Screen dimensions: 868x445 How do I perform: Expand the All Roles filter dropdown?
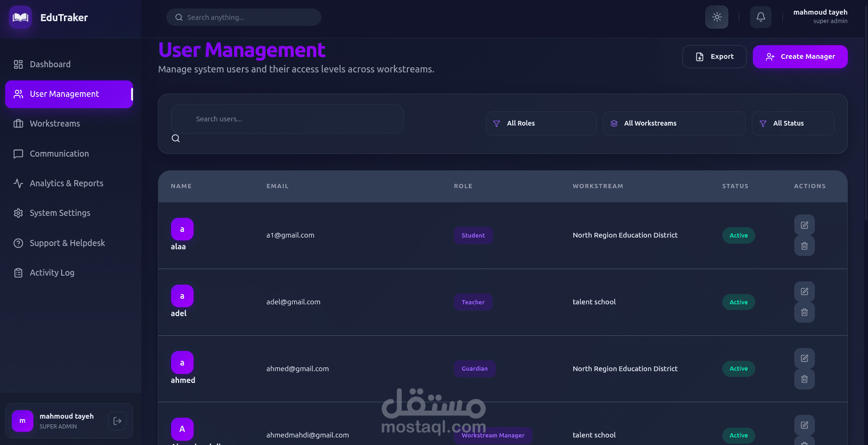pyautogui.click(x=541, y=123)
